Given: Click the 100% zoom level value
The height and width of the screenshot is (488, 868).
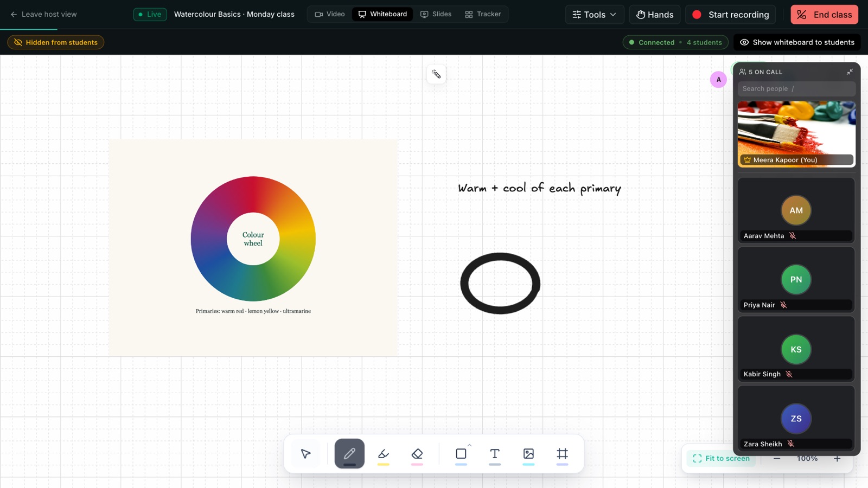Looking at the screenshot, I should coord(807,459).
